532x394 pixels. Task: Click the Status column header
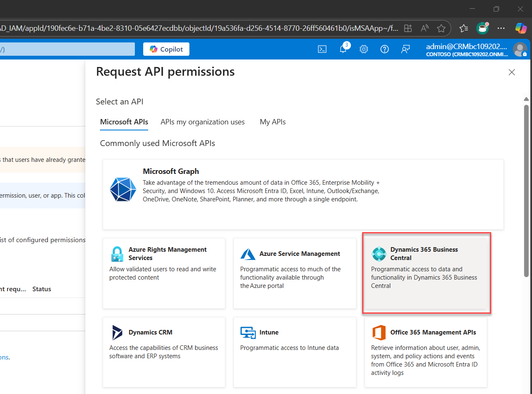tap(42, 289)
